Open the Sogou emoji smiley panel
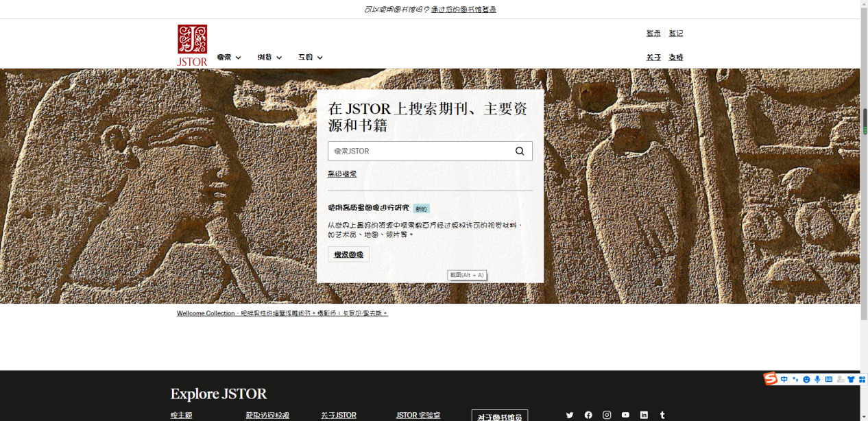Screen dimensions: 868x421 coord(806,379)
